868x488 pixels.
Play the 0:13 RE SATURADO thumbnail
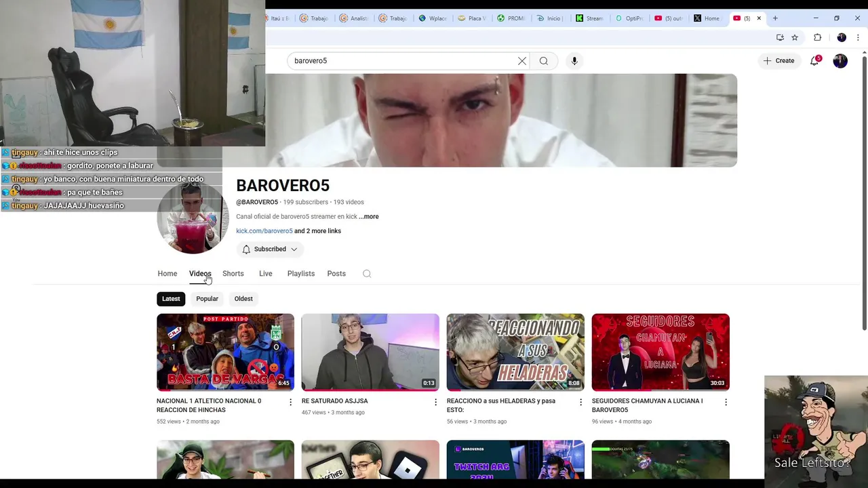coord(370,352)
